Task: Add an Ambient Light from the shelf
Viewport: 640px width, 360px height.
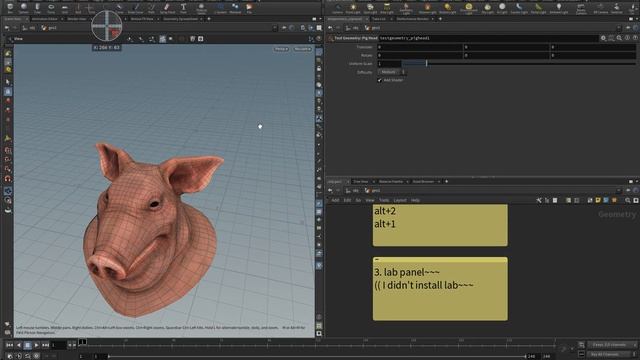Action: [x=559, y=8]
